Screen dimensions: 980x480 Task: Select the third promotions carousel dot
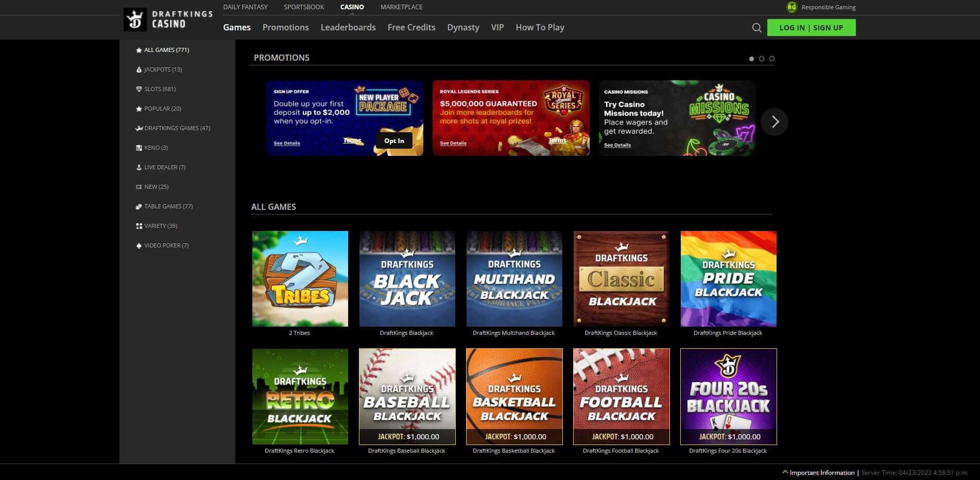pos(771,59)
